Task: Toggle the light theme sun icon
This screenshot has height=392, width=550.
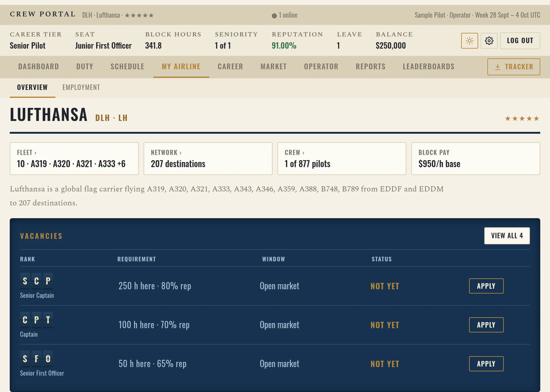Action: [470, 41]
